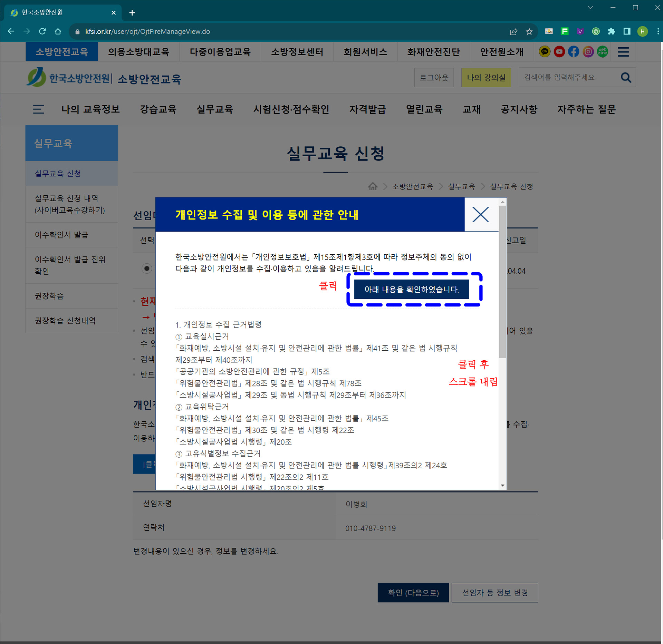Image resolution: width=663 pixels, height=644 pixels.
Task: Select the radio button in 선택 column
Action: click(147, 268)
